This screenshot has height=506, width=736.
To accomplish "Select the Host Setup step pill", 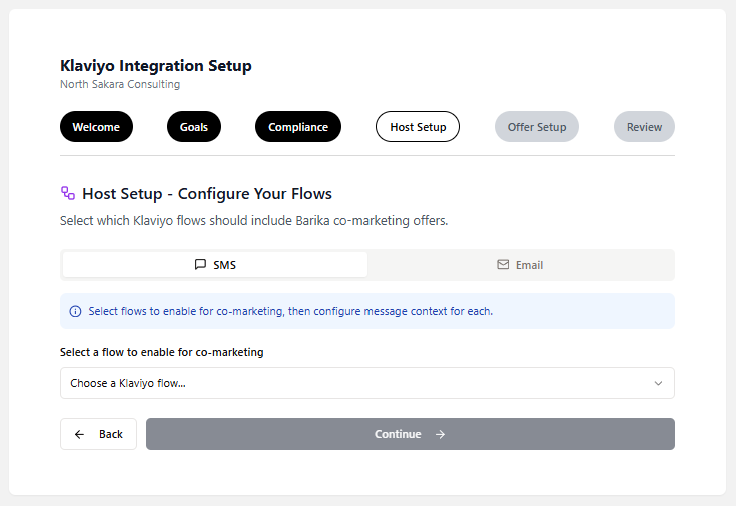I will click(418, 127).
